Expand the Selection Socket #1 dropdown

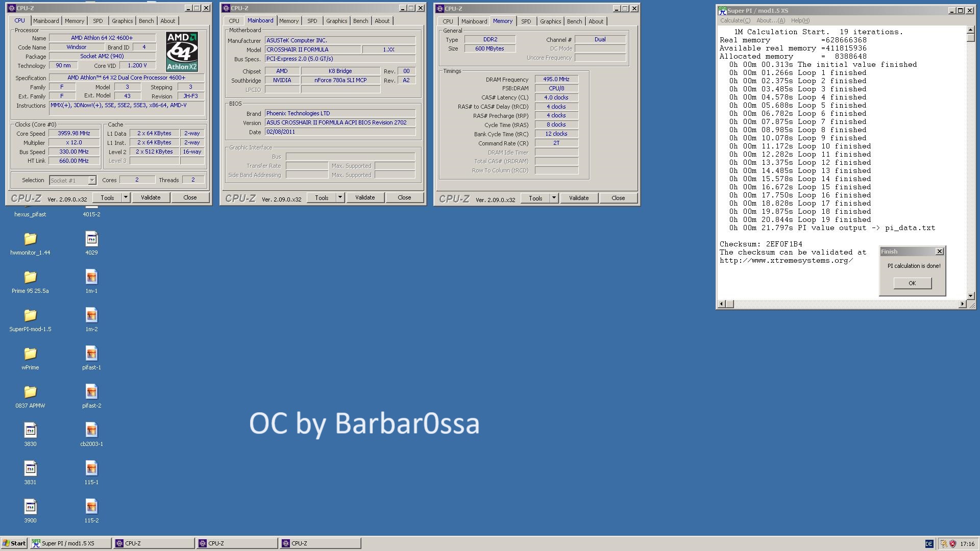click(x=92, y=181)
